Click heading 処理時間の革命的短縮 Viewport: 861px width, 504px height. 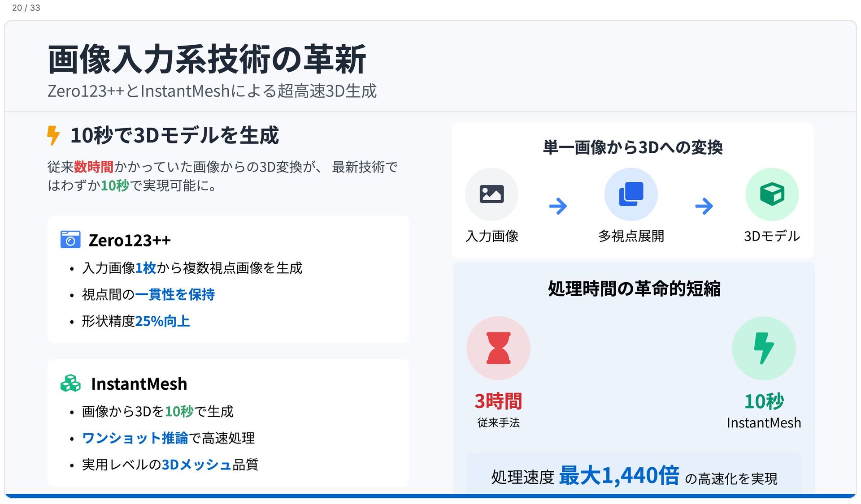pos(634,289)
